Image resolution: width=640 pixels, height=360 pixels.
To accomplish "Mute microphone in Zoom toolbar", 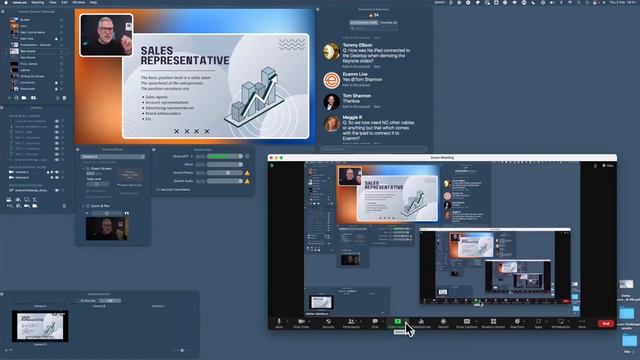I will pos(279,322).
